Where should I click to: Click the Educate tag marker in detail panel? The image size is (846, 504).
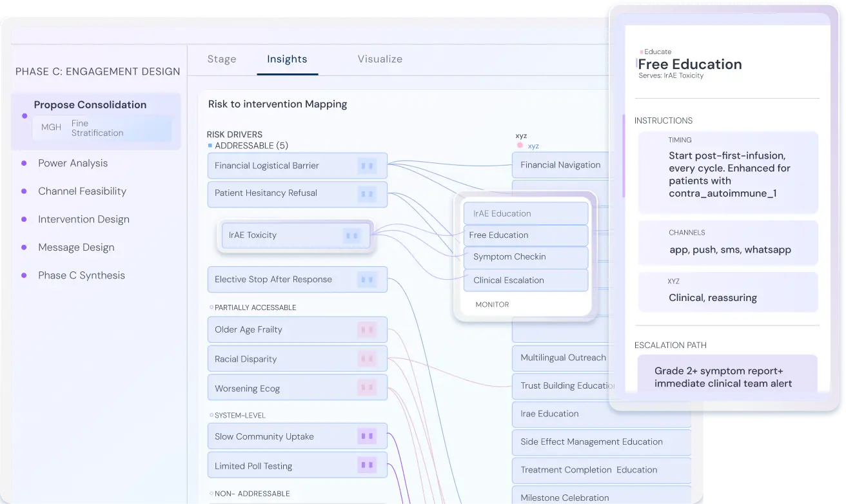point(642,52)
